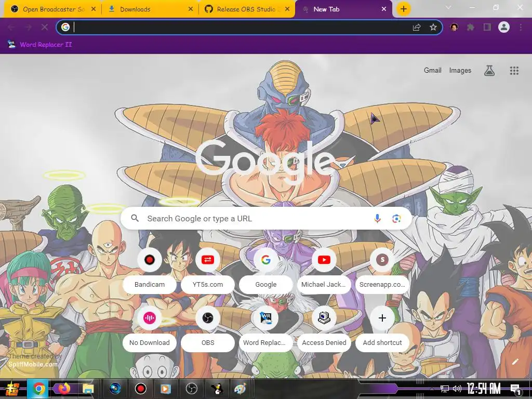Open Search Labs flask icon
The image size is (532, 399).
[x=489, y=71]
